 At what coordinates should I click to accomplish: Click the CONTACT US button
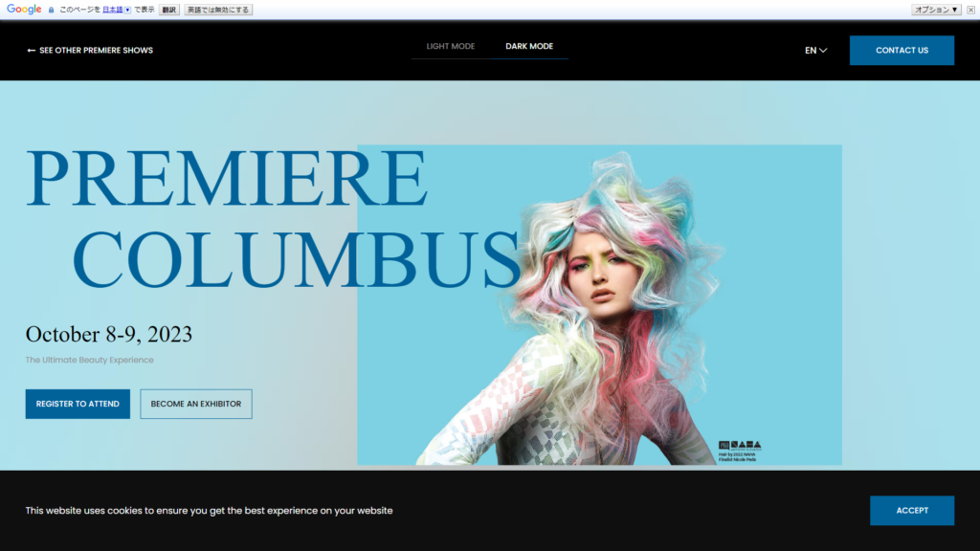click(902, 50)
